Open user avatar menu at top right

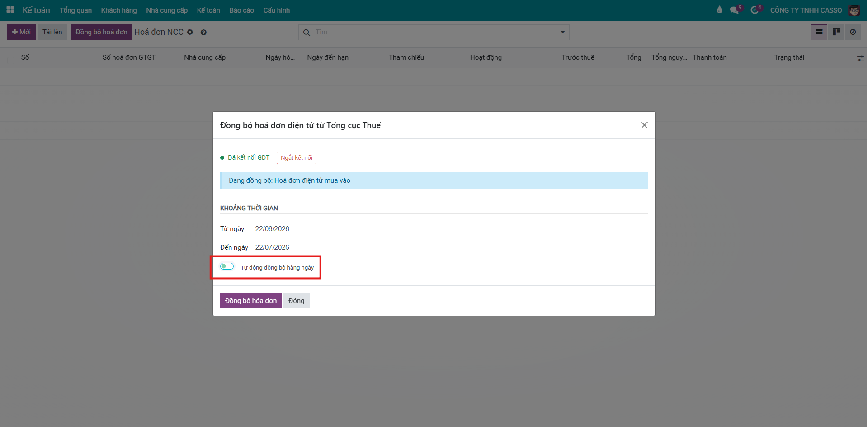click(x=854, y=10)
